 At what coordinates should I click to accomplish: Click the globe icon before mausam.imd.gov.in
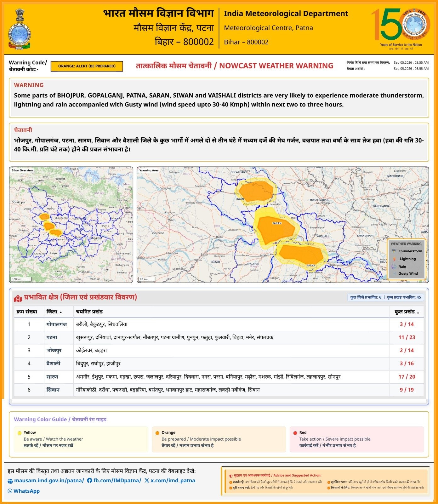[x=10, y=481]
